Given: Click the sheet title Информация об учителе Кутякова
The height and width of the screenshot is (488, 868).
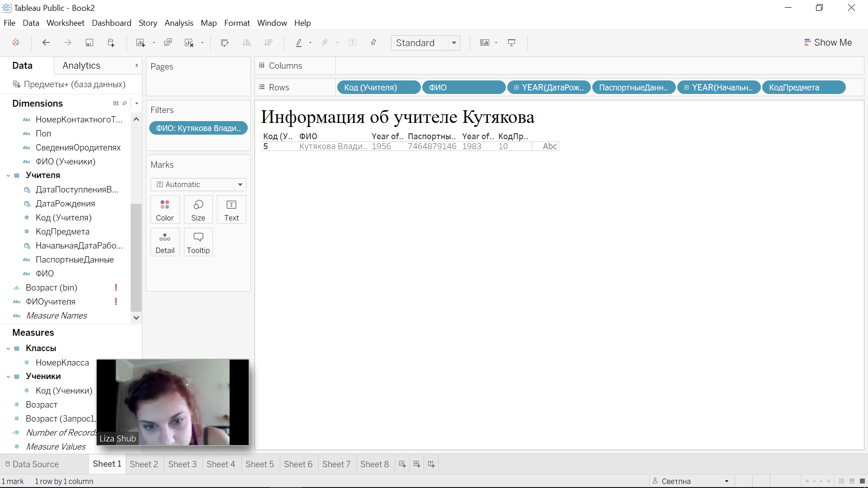Looking at the screenshot, I should click(x=397, y=117).
